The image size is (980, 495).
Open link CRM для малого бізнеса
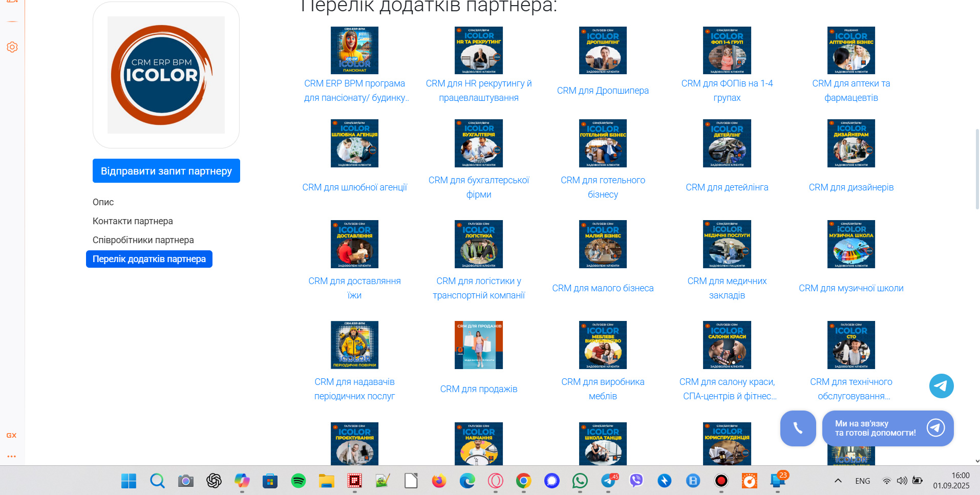click(x=603, y=288)
